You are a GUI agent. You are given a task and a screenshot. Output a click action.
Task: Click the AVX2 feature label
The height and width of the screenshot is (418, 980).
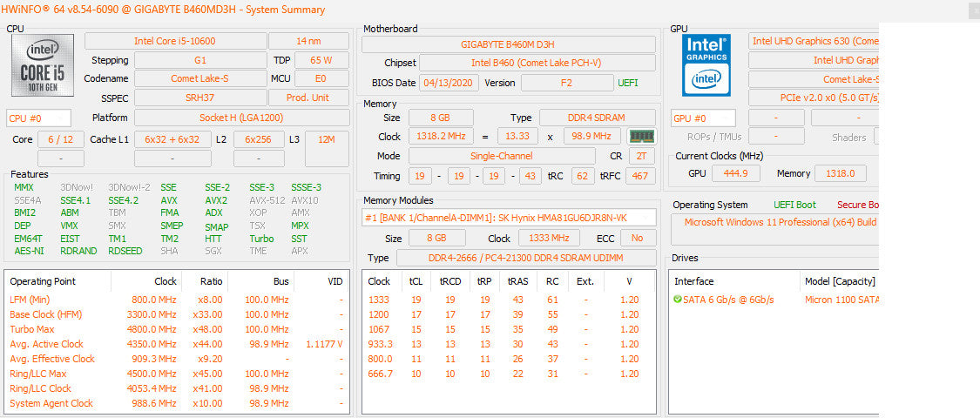(216, 200)
